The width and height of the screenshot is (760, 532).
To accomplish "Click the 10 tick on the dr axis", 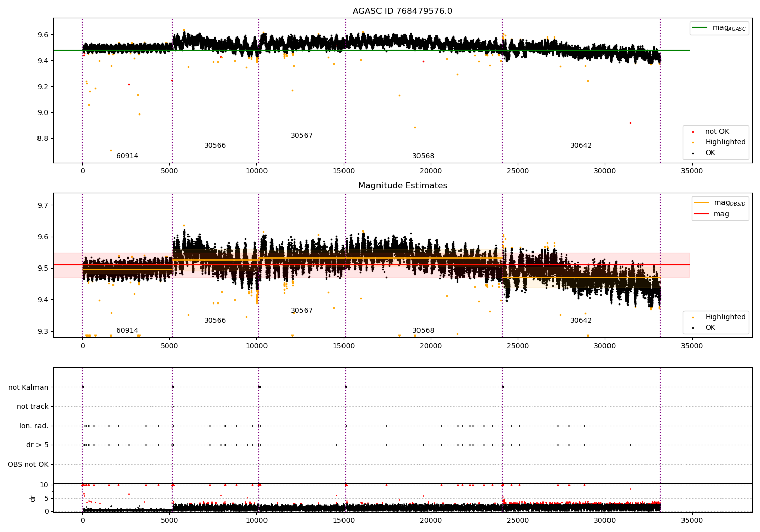I will coord(45,485).
